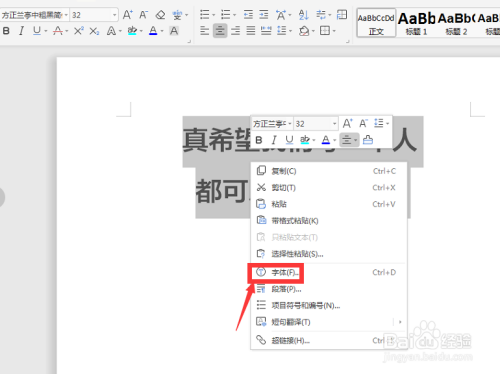Click the Paragraph Shading bucket icon
Screen dimensions: 500x374
point(304,31)
